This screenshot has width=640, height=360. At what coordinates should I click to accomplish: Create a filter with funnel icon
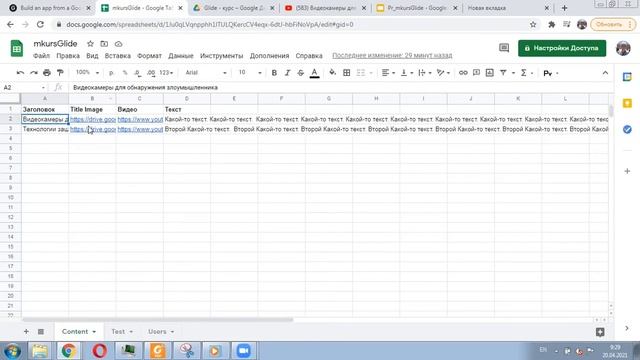503,73
